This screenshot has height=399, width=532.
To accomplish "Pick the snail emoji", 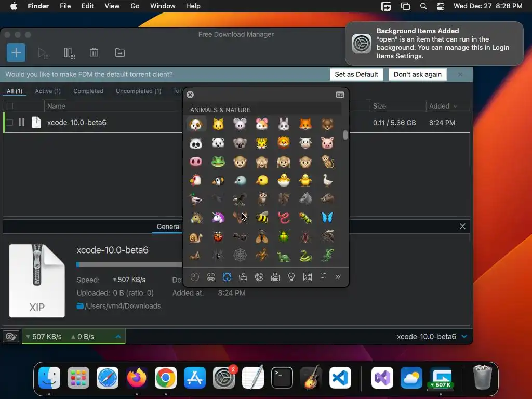I will [196, 237].
